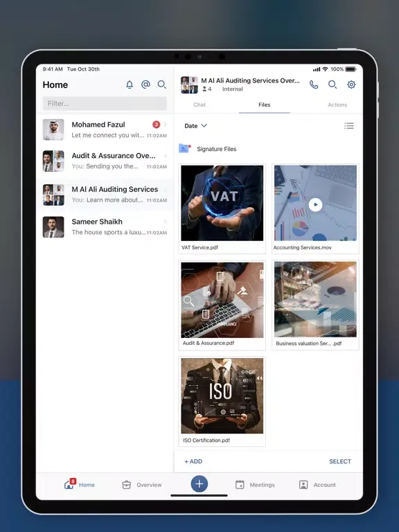
Task: Click the members count 4 in header
Action: (x=207, y=89)
